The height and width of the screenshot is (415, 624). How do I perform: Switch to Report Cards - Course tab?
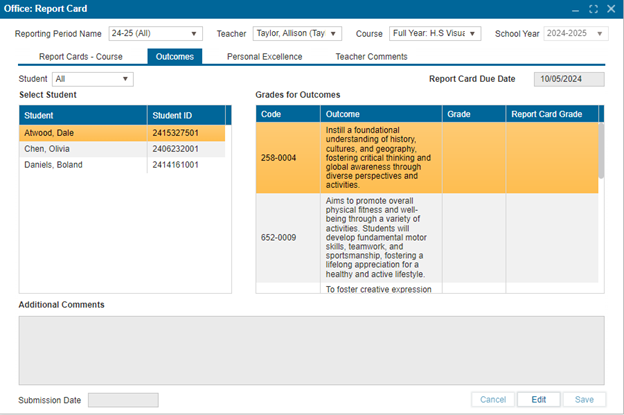81,57
